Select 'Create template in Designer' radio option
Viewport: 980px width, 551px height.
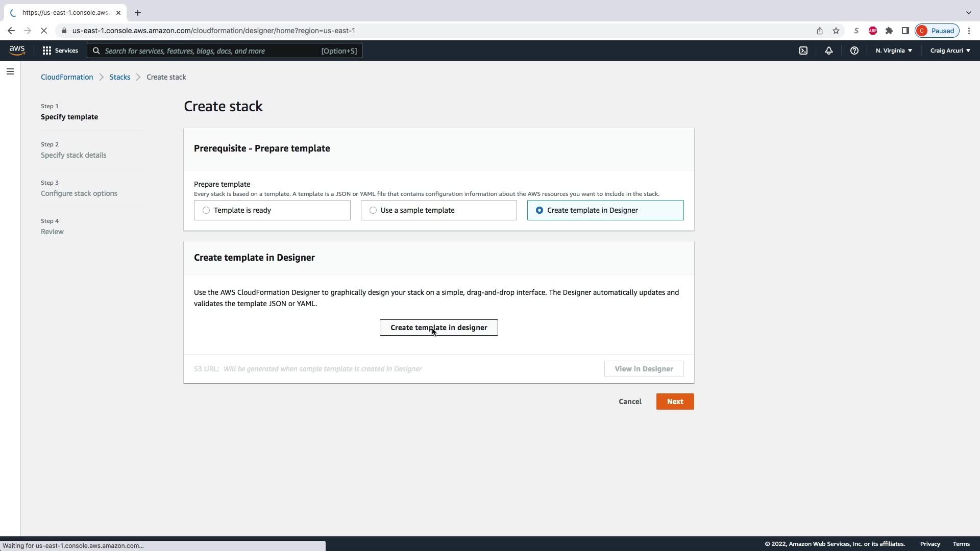point(540,210)
